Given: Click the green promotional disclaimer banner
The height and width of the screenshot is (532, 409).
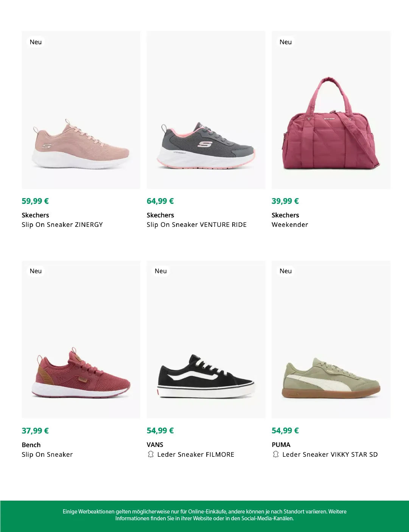Looking at the screenshot, I should [204, 515].
